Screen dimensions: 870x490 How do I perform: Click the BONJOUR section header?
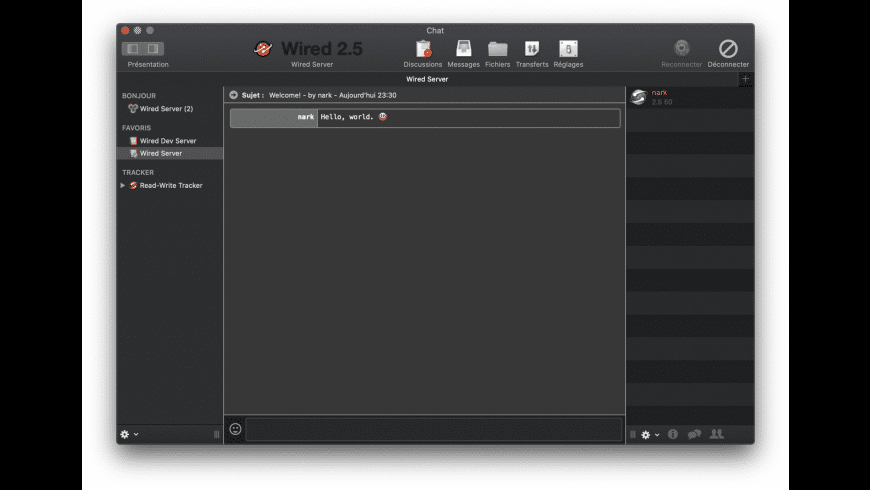tap(139, 95)
